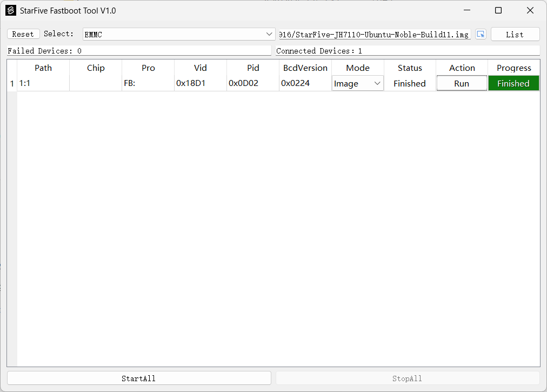This screenshot has width=547, height=392.
Task: Select the Vid column header
Action: 201,68
